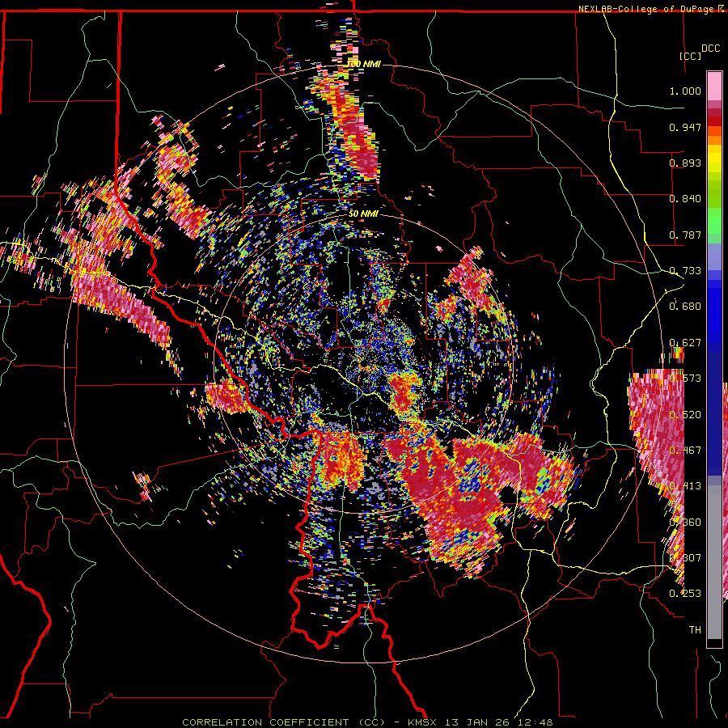The width and height of the screenshot is (728, 728).
Task: Click the 0.787 scale value
Action: [685, 235]
